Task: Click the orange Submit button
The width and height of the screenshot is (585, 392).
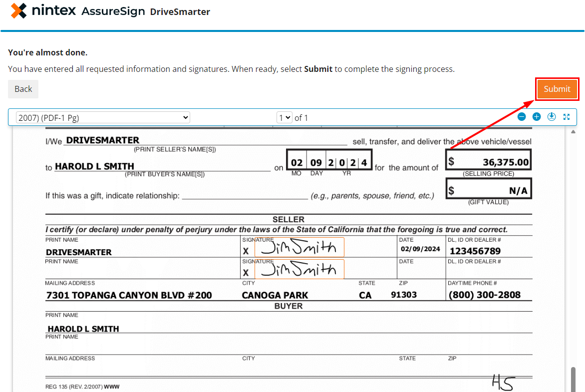Action: 557,89
